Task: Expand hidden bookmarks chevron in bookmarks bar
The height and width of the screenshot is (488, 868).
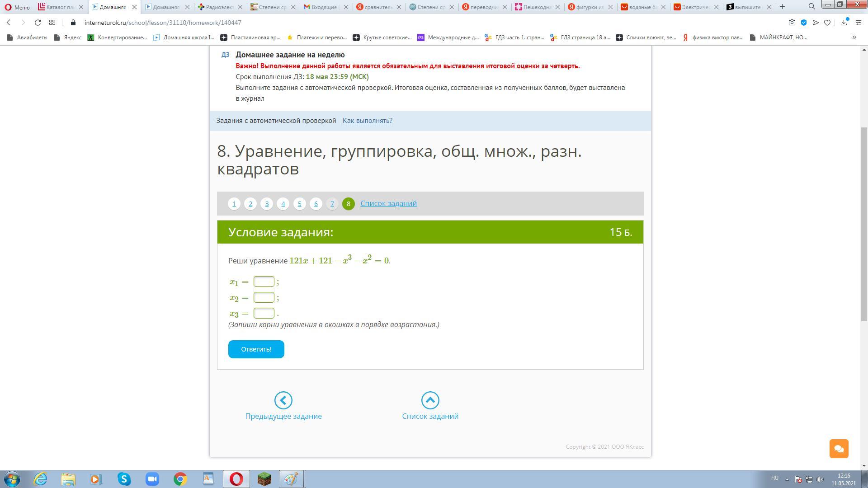Action: 854,38
